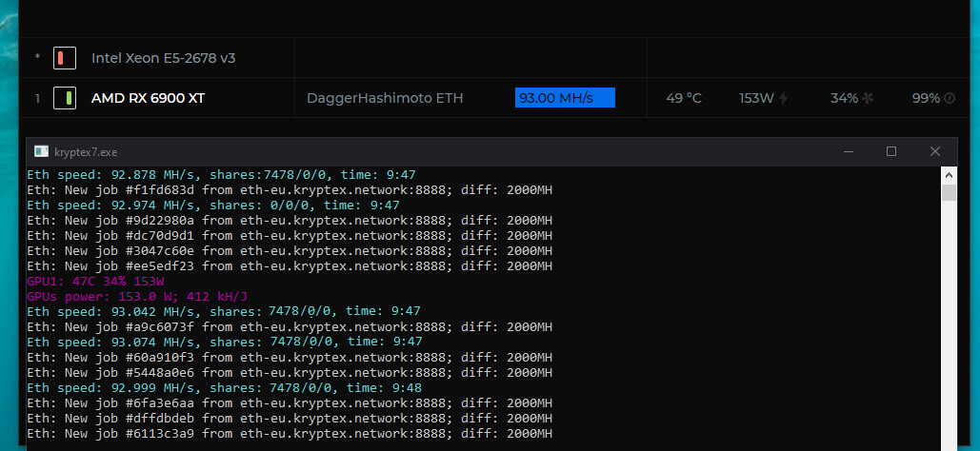Click the New job #a9c6073f line

click(x=290, y=326)
